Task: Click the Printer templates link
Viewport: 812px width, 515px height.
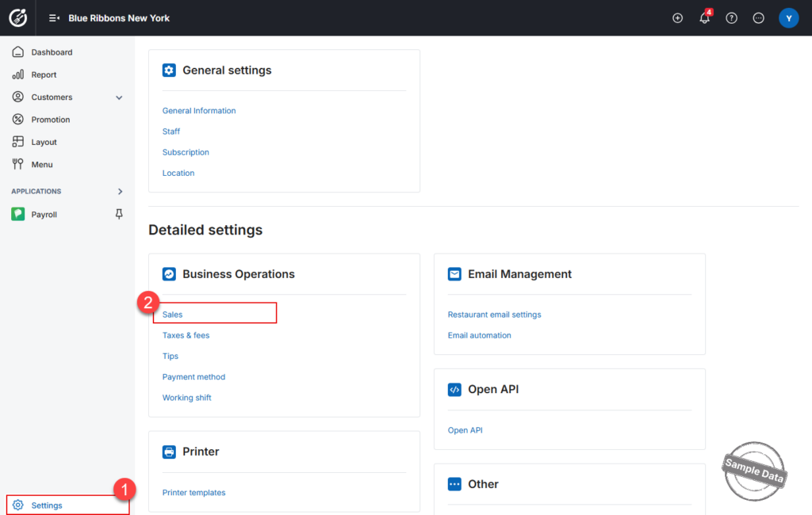Action: click(x=193, y=492)
